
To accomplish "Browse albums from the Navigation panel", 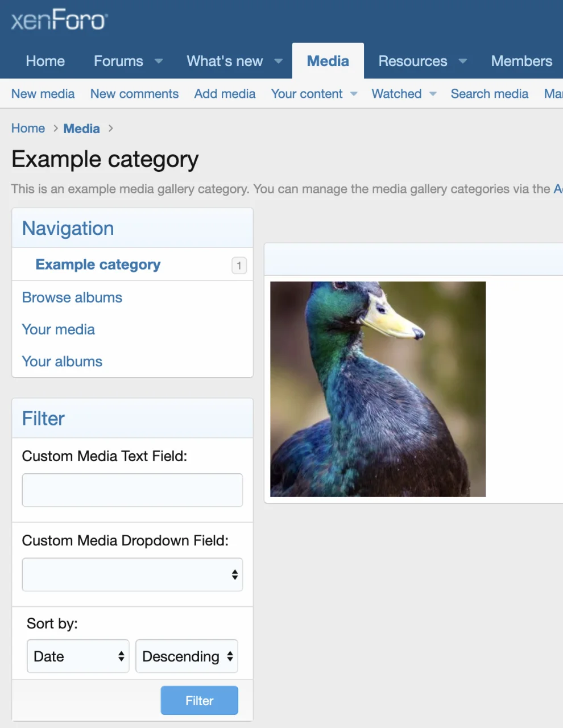I will click(72, 297).
